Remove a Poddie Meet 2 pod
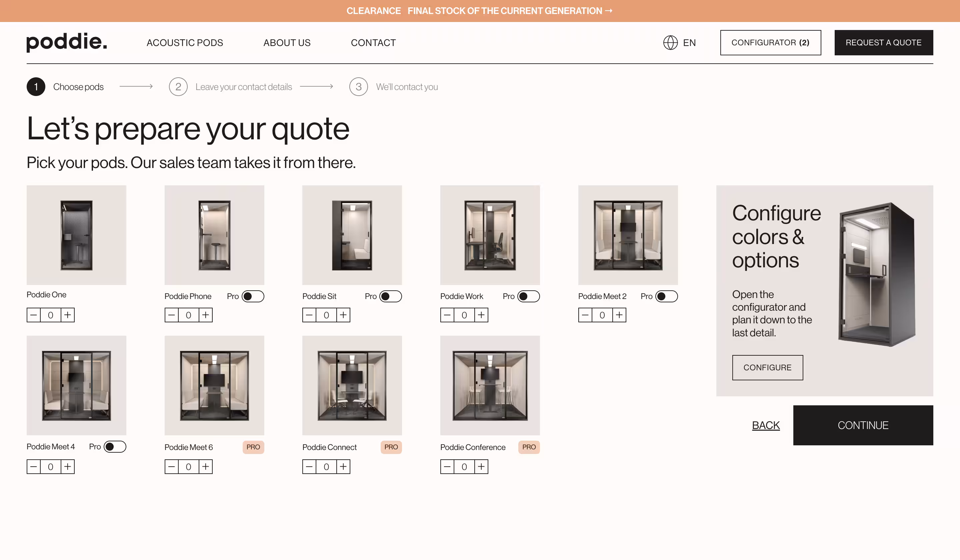The height and width of the screenshot is (560, 960). (585, 315)
